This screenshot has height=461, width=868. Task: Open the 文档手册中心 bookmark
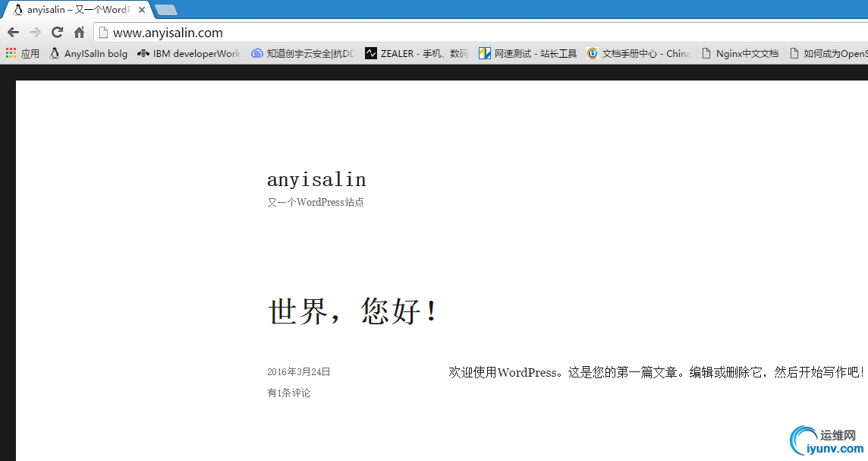tap(639, 53)
